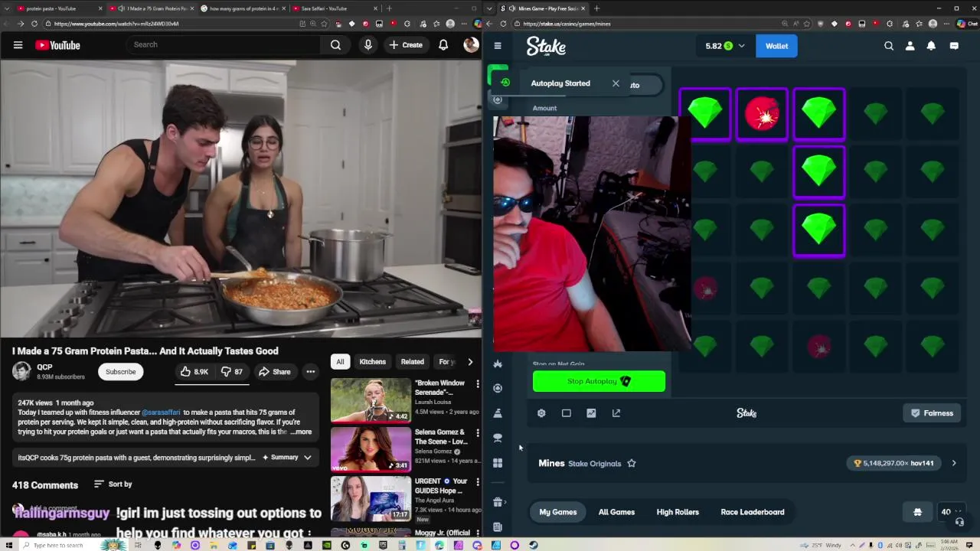
Task: Open options for URGENT Your GUIDES video
Action: coord(478,481)
